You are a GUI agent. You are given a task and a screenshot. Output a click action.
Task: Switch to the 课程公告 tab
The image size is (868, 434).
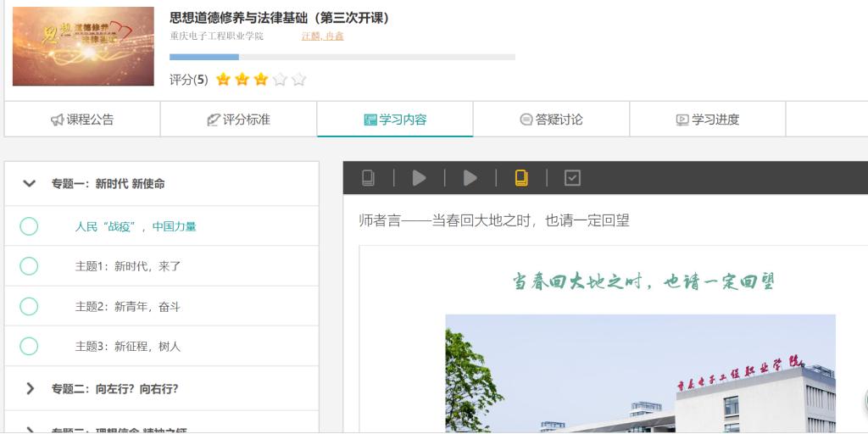pyautogui.click(x=82, y=120)
